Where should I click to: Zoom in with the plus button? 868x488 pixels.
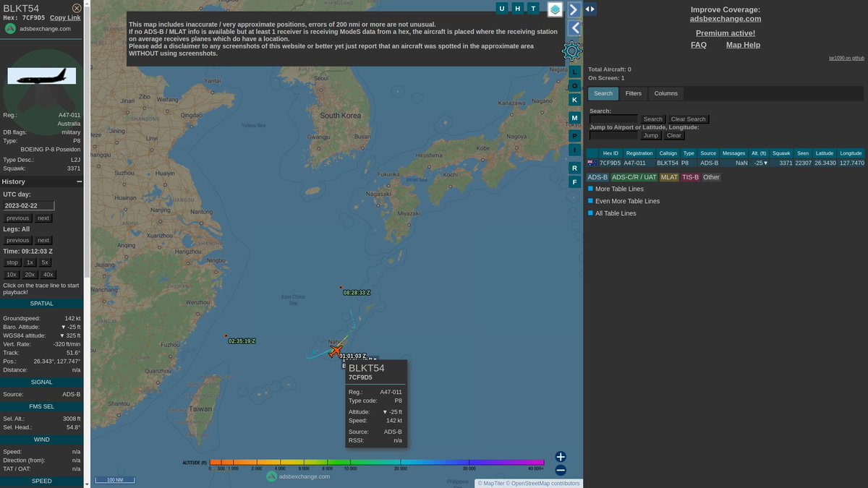[x=561, y=457]
